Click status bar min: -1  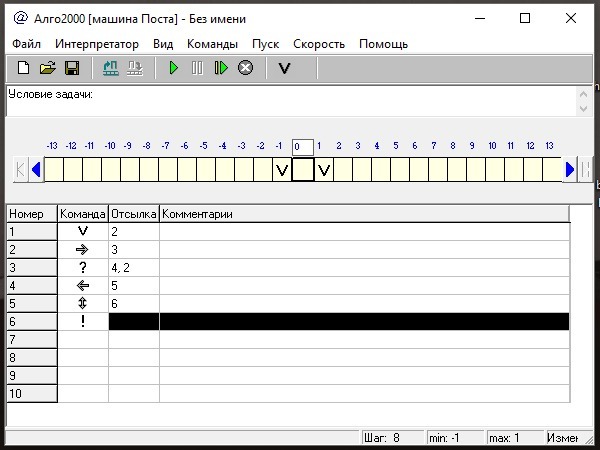point(455,437)
